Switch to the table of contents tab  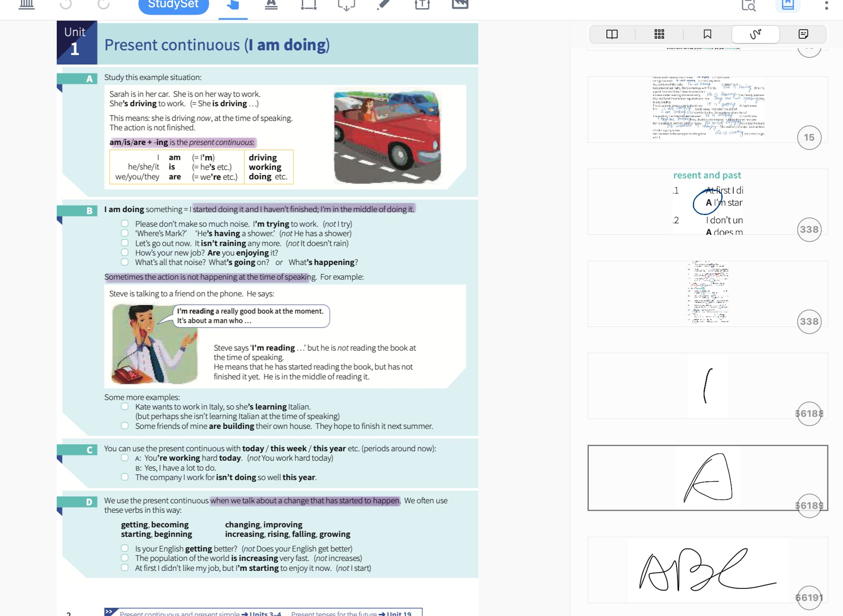(612, 34)
